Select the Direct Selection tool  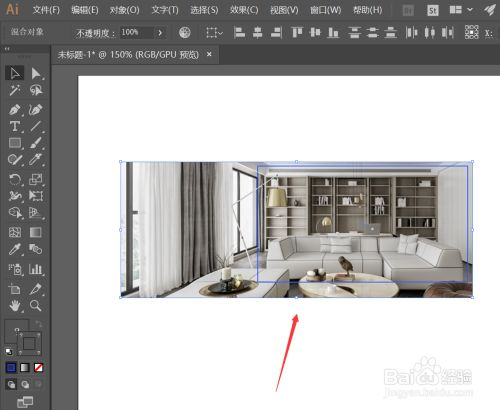[x=36, y=73]
